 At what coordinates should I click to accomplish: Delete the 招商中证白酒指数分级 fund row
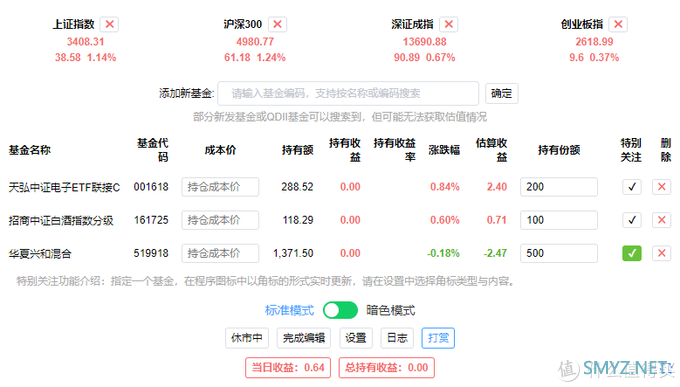661,220
